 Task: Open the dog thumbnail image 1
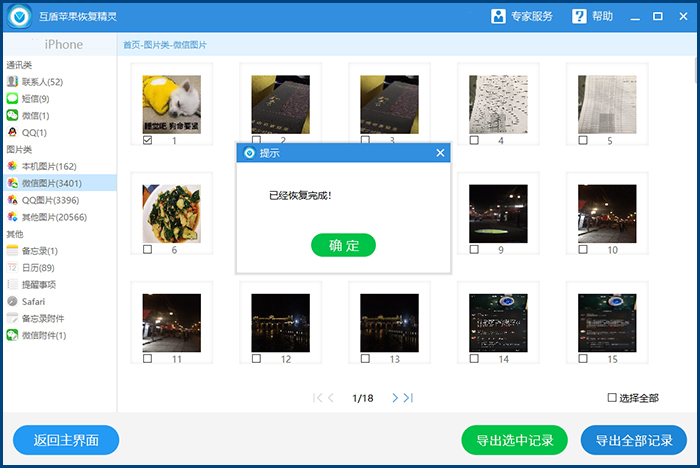(x=171, y=104)
